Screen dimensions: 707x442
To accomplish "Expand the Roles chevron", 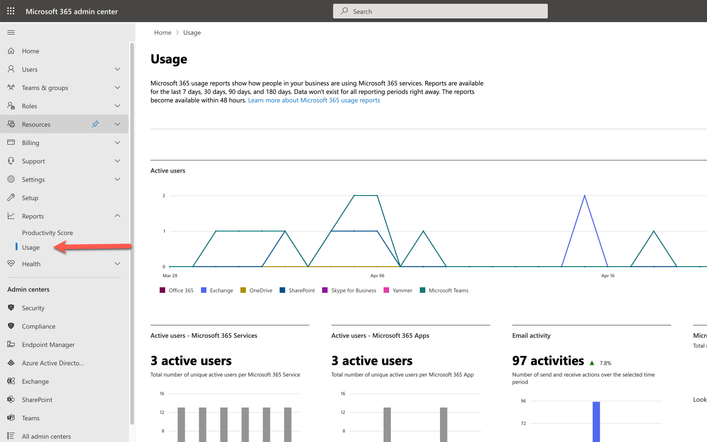I will [117, 106].
